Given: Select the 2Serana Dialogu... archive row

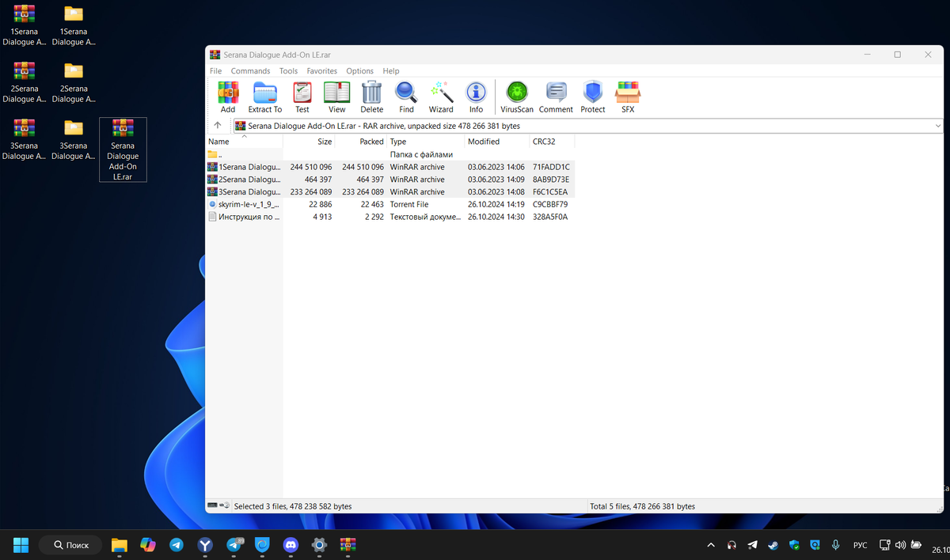Looking at the screenshot, I should (389, 180).
